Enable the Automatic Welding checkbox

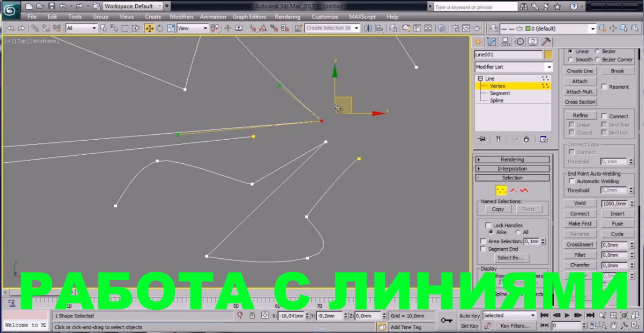(x=572, y=181)
